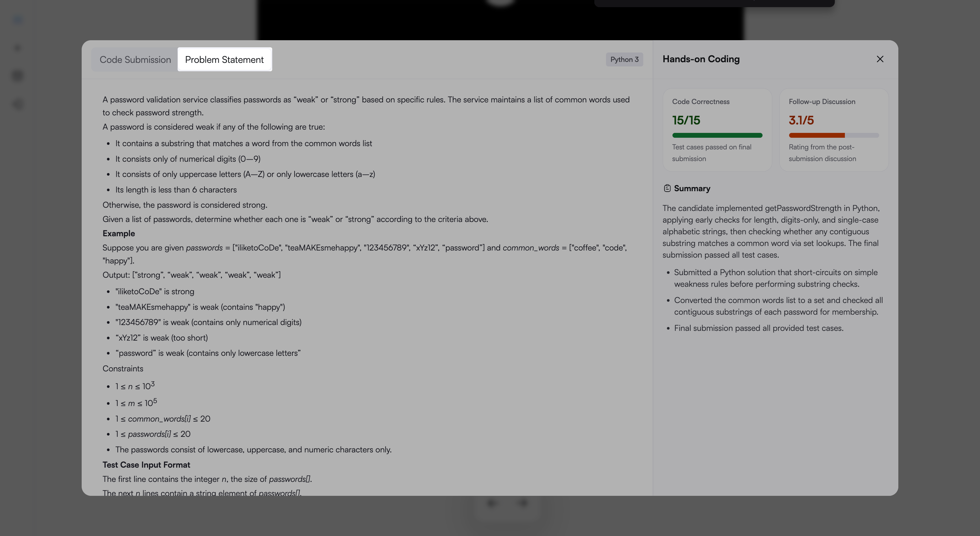Click the constraint '1 ≤ n ≤ 10^3'

(135, 386)
